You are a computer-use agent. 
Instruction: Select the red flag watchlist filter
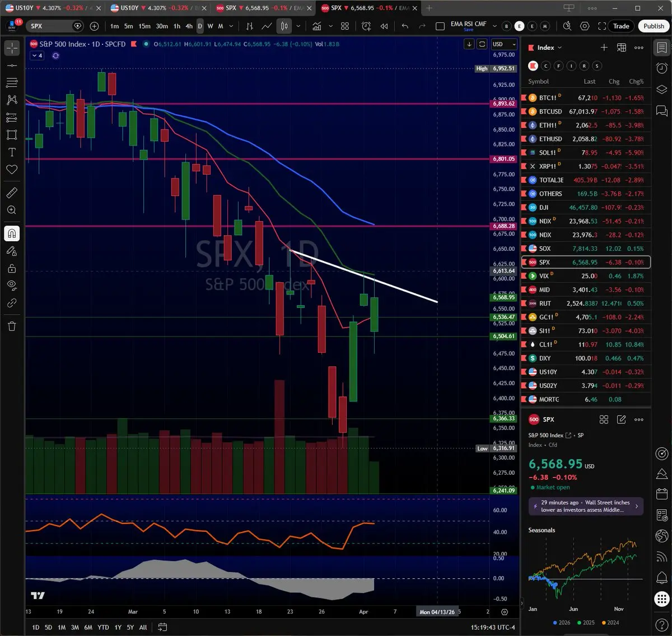tap(533, 66)
